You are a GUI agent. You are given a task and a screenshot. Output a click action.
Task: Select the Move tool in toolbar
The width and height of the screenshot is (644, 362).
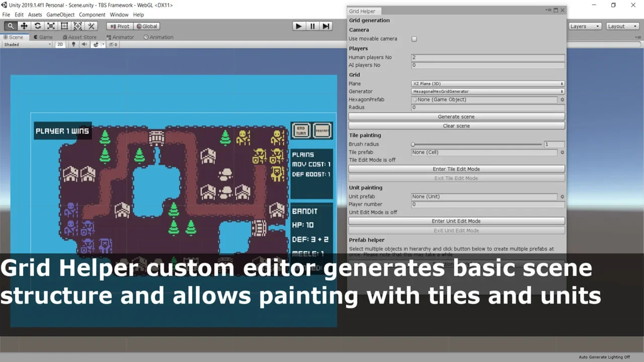[x=24, y=26]
